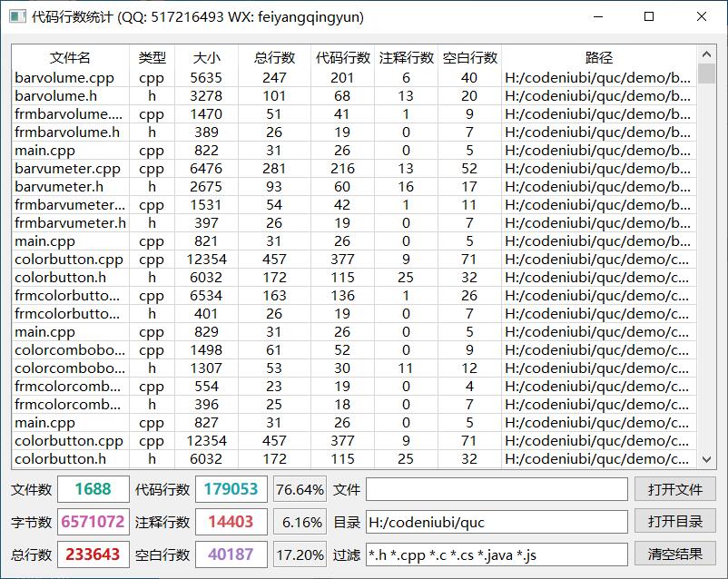This screenshot has height=579, width=728.
Task: Click the byte count box showing 6571072
Action: click(93, 522)
